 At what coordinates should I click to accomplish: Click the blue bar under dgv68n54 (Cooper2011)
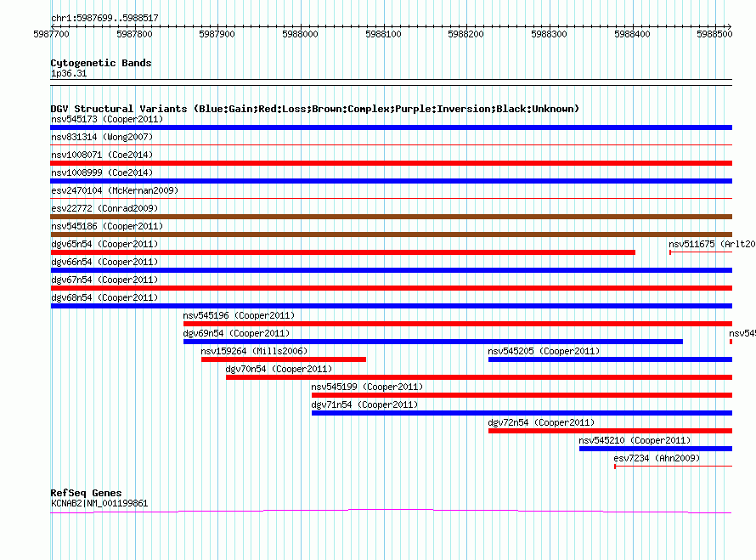click(392, 306)
